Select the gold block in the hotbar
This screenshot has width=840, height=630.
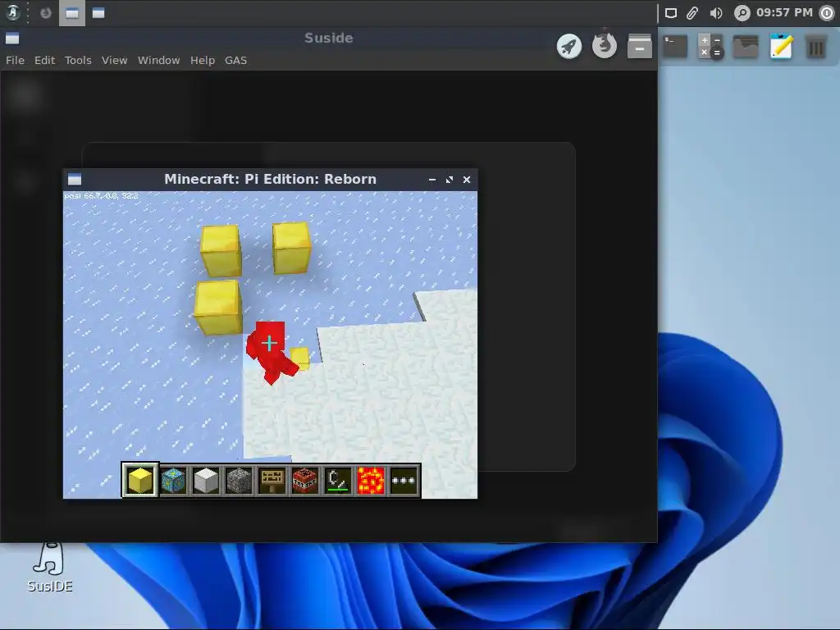point(139,480)
